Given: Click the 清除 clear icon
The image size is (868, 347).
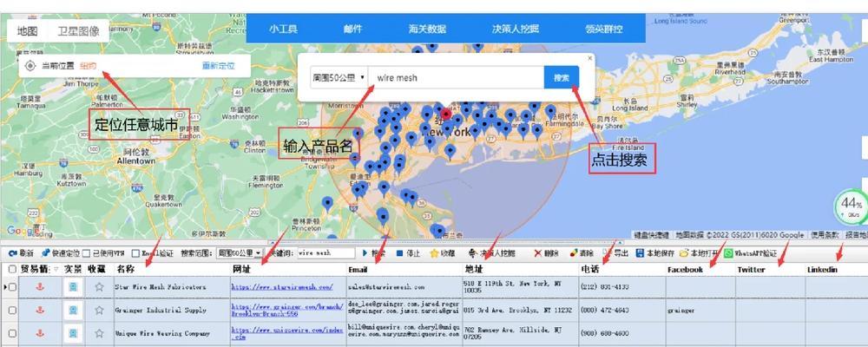Looking at the screenshot, I should point(574,253).
